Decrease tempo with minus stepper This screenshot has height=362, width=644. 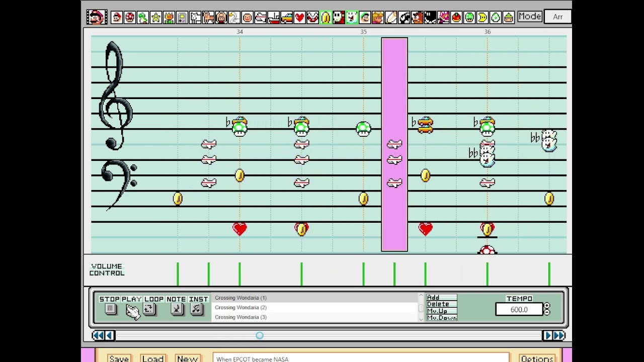tap(547, 312)
